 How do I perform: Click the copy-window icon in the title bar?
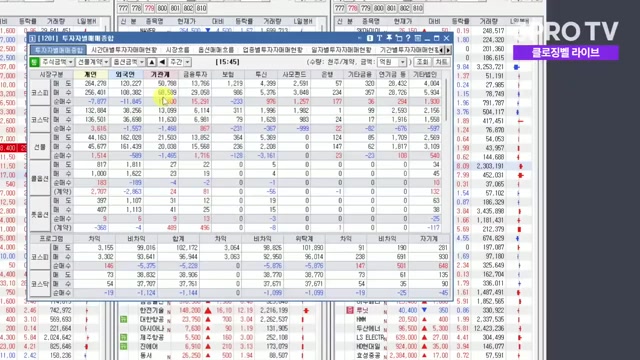click(x=399, y=38)
